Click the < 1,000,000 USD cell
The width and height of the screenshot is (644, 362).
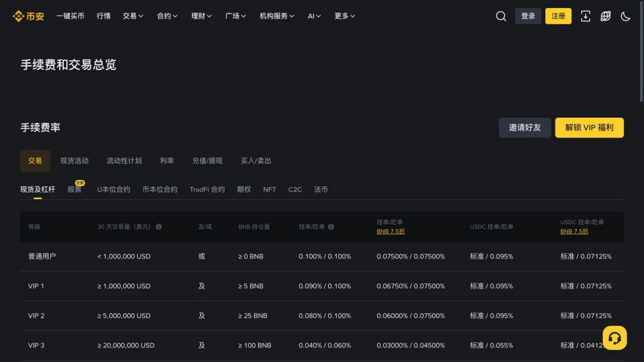coord(124,256)
